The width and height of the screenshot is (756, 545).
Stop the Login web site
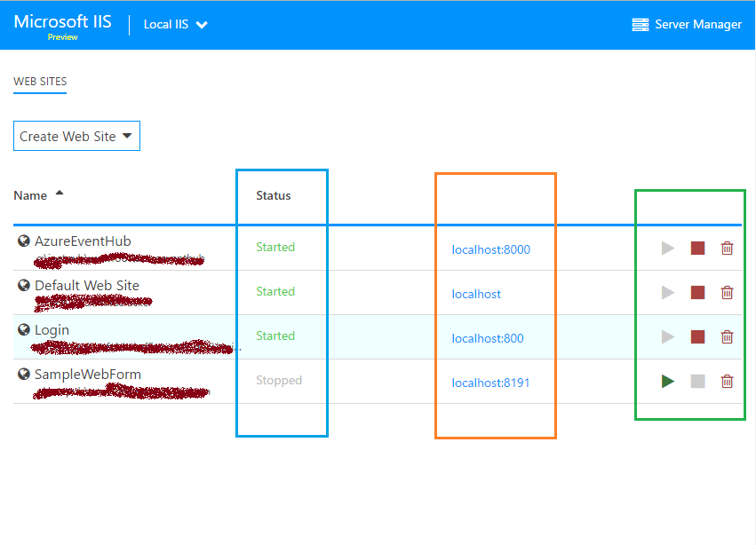pyautogui.click(x=697, y=336)
